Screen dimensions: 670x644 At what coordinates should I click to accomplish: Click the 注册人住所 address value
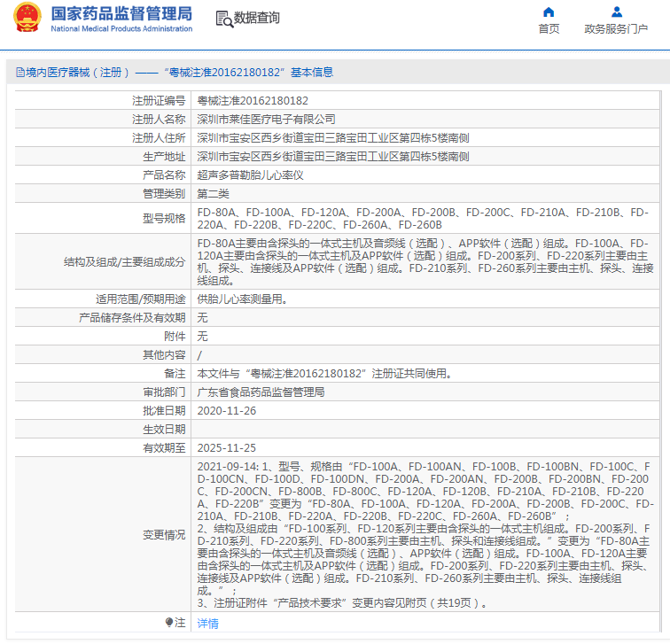[x=333, y=138]
